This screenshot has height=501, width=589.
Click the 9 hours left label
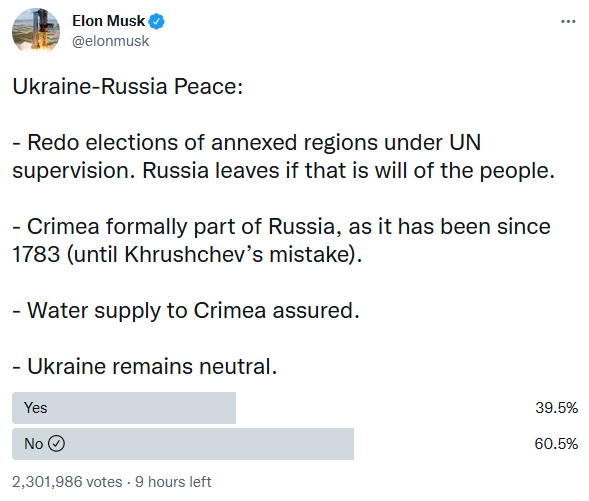(x=173, y=482)
